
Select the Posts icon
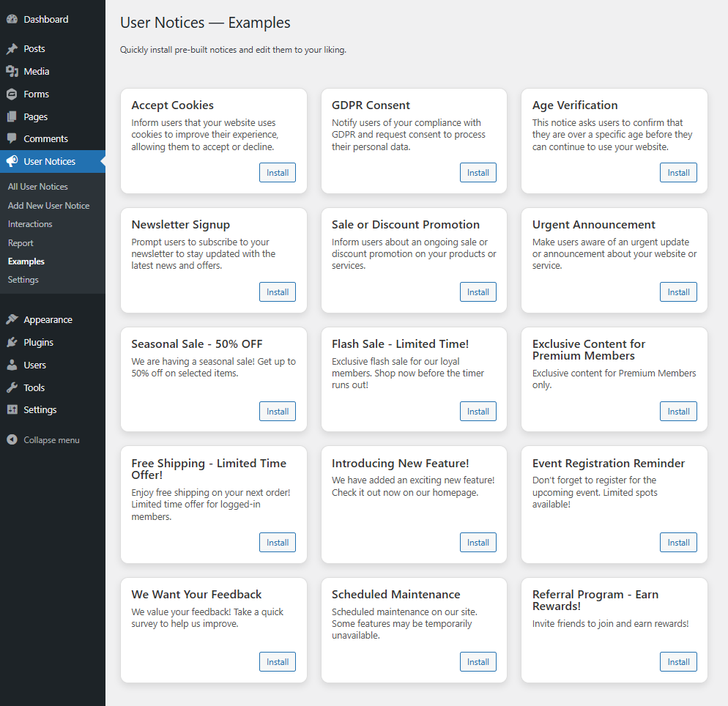[12, 48]
